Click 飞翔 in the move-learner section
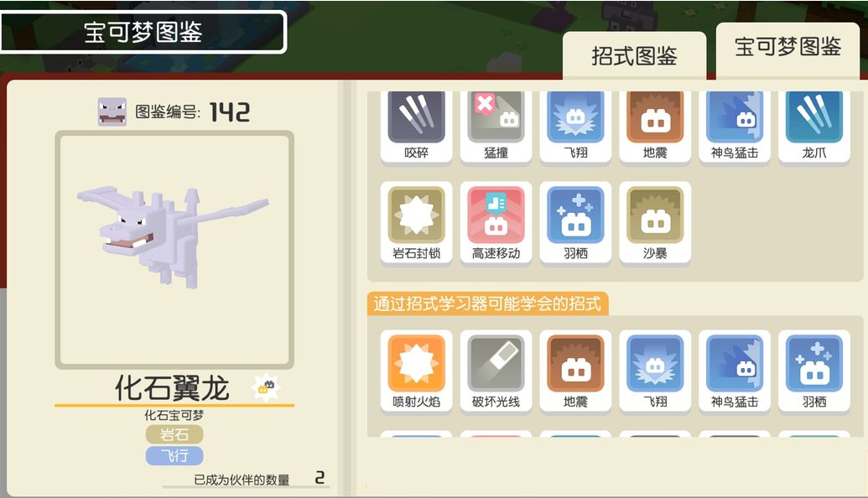 pyautogui.click(x=655, y=371)
